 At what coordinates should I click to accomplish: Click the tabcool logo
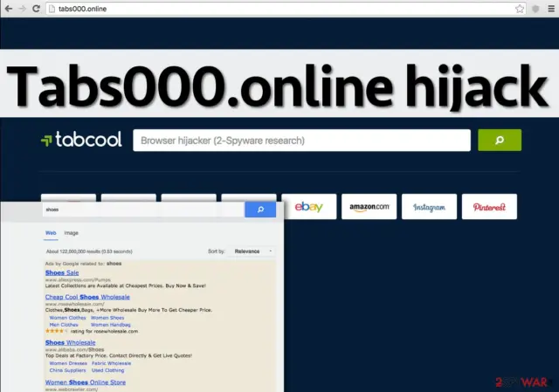pyautogui.click(x=81, y=140)
